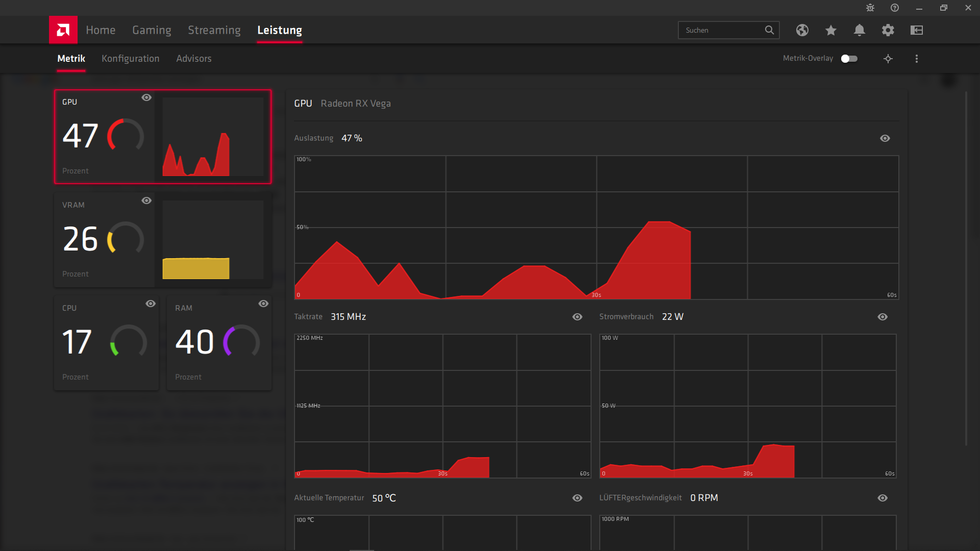This screenshot has height=551, width=980.
Task: Open the Konfiguration sub-tab
Action: (130, 59)
